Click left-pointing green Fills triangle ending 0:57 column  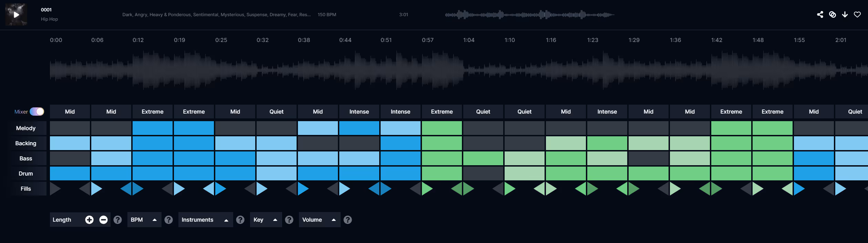[x=457, y=189]
